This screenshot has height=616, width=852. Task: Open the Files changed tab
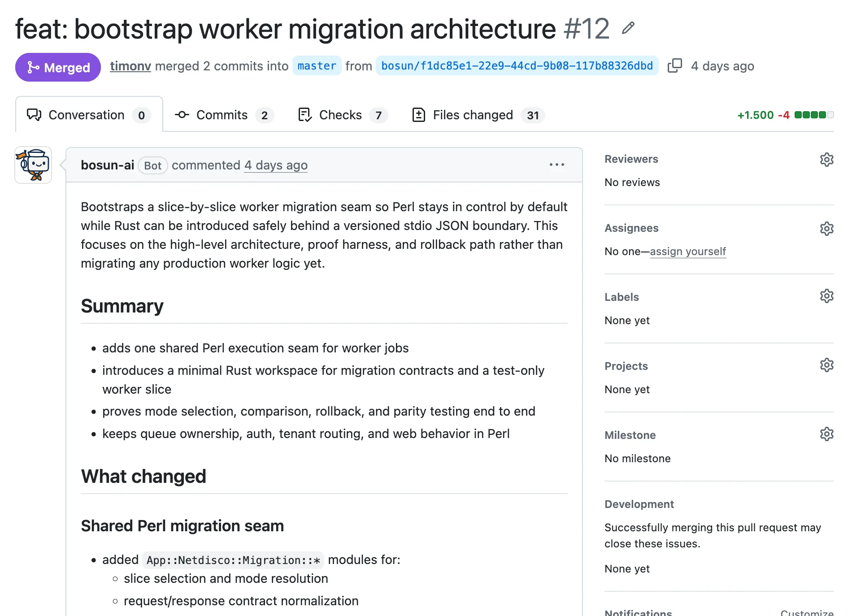click(478, 115)
